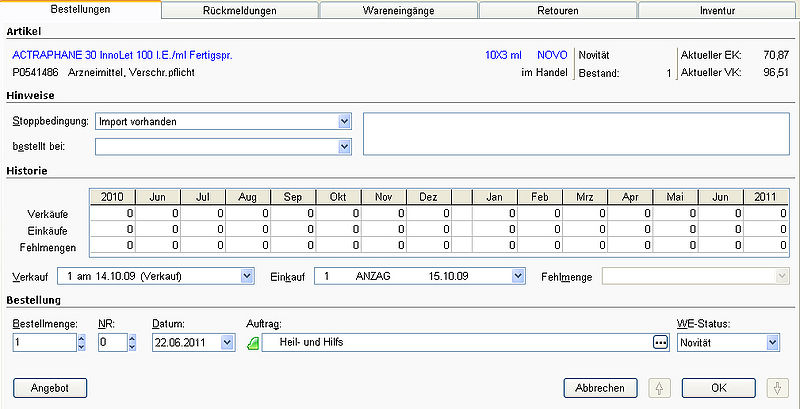Click the Verkäufe cell under Sep
Screen dimensions: 800x409
pyautogui.click(x=293, y=213)
